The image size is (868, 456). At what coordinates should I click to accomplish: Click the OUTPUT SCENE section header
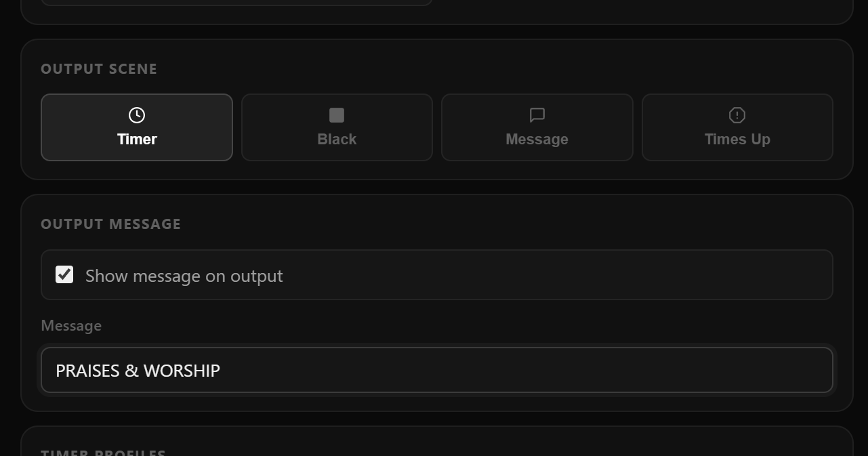tap(99, 68)
